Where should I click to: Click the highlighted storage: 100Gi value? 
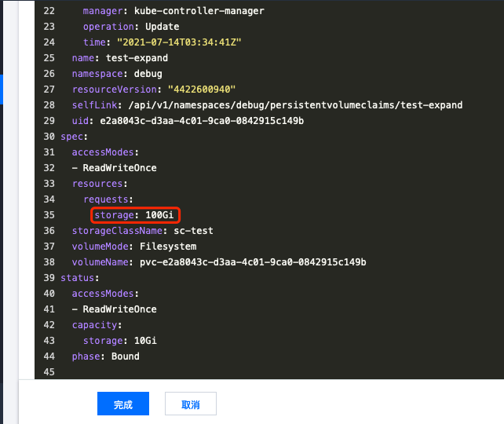(137, 215)
